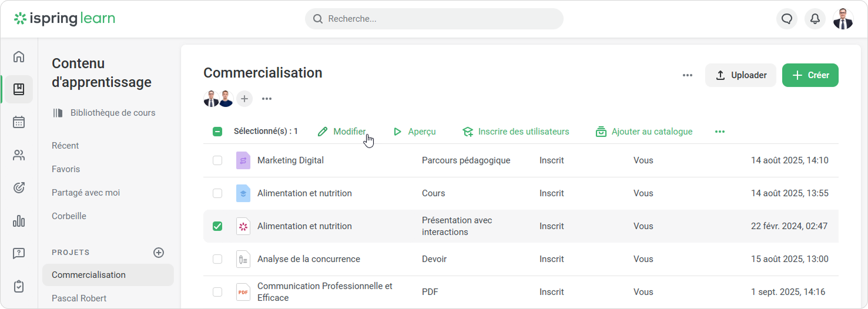Open Corbeille in the sidebar

point(69,216)
